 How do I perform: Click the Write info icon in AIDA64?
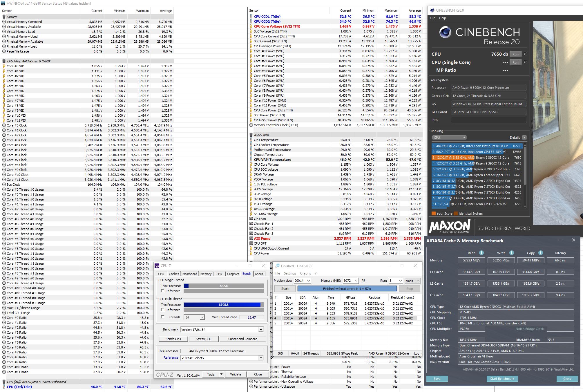pos(512,253)
